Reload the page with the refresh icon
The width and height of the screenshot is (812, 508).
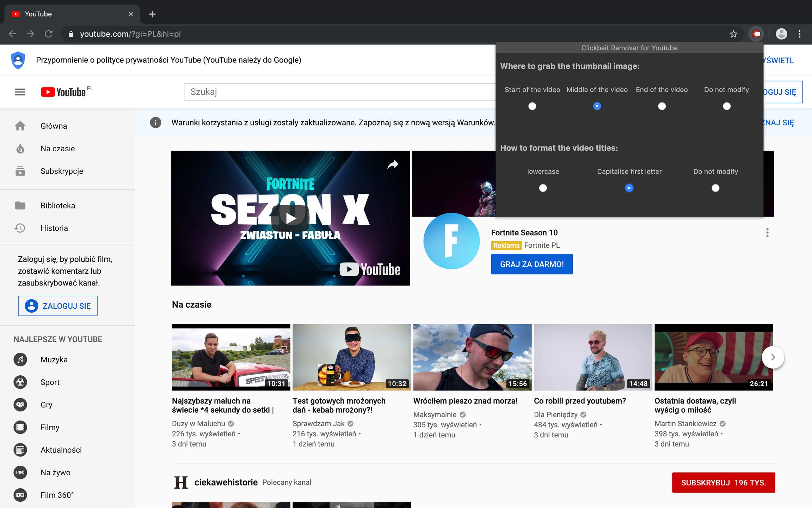(49, 34)
